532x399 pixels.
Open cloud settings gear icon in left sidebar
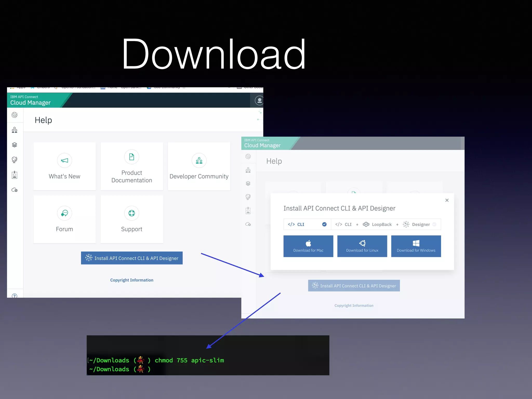point(15,190)
